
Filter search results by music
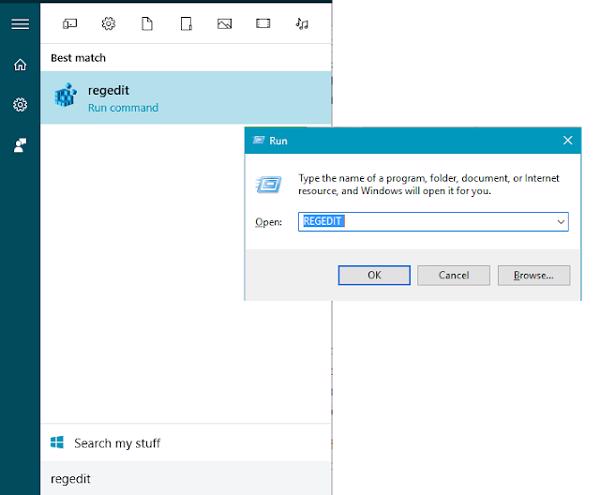(302, 24)
